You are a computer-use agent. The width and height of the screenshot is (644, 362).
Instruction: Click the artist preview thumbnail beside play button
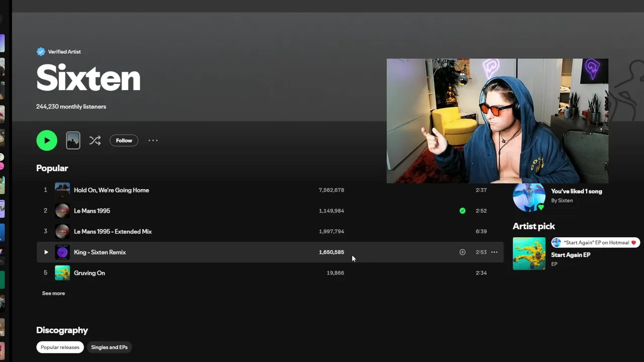73,140
